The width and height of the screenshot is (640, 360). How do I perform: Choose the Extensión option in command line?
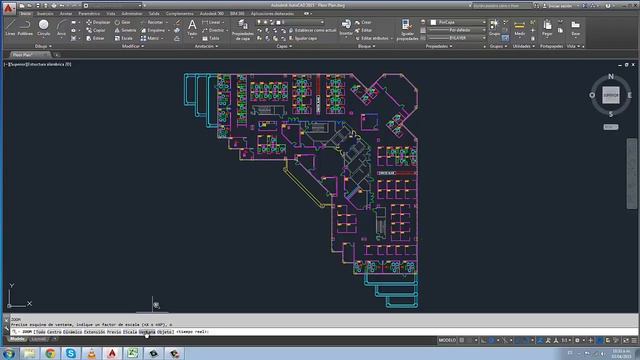(x=94, y=332)
